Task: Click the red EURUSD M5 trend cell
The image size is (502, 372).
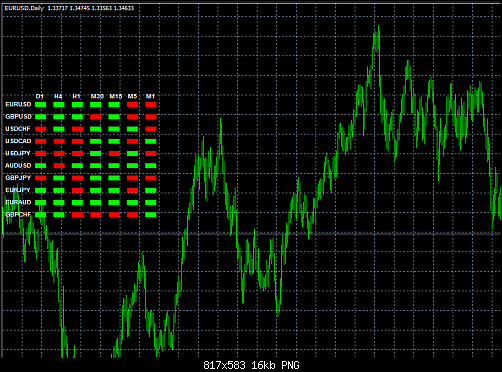Action: click(133, 105)
